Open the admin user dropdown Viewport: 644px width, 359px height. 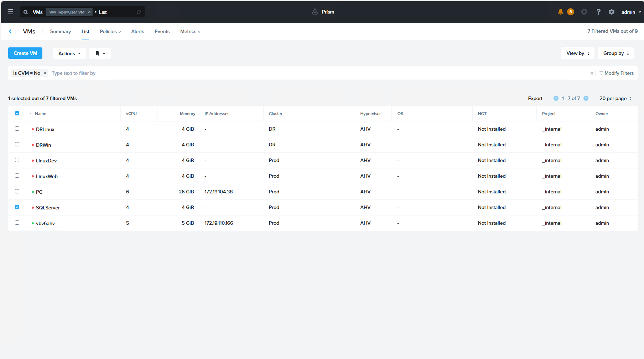[631, 12]
